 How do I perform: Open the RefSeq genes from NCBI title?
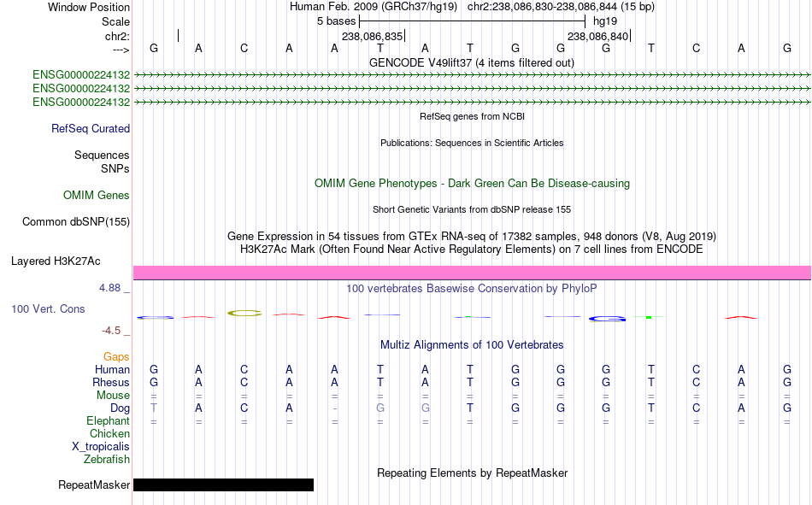pos(472,116)
